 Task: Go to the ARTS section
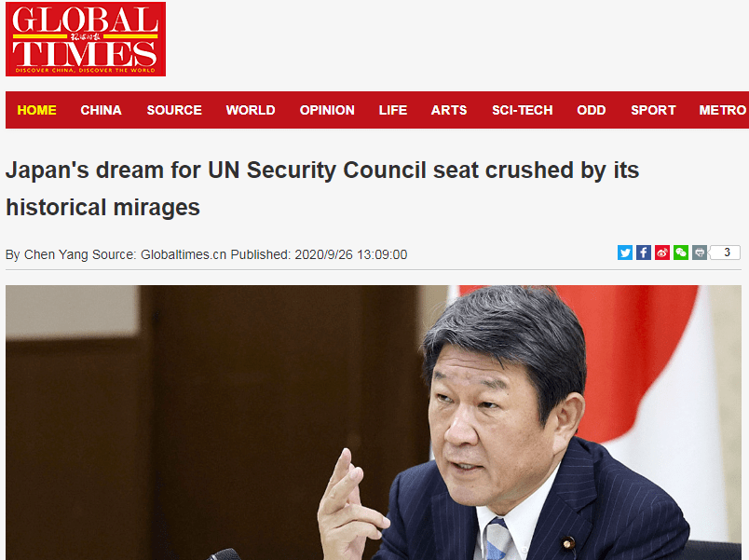(449, 110)
